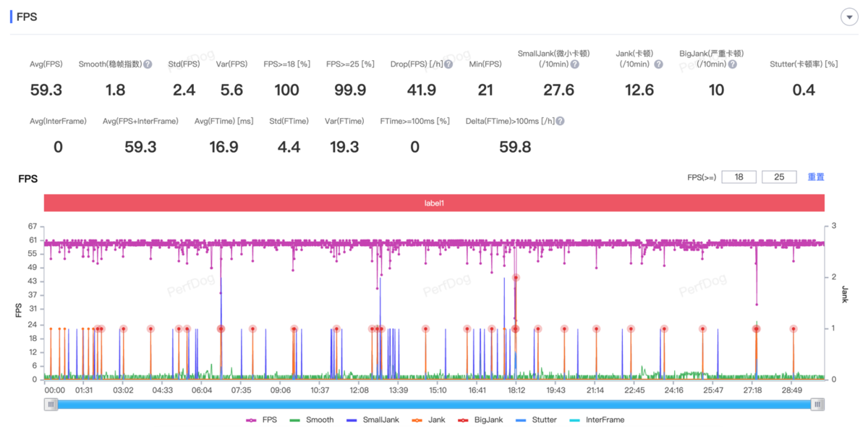Click FPS threshold field showing 25

pos(779,177)
